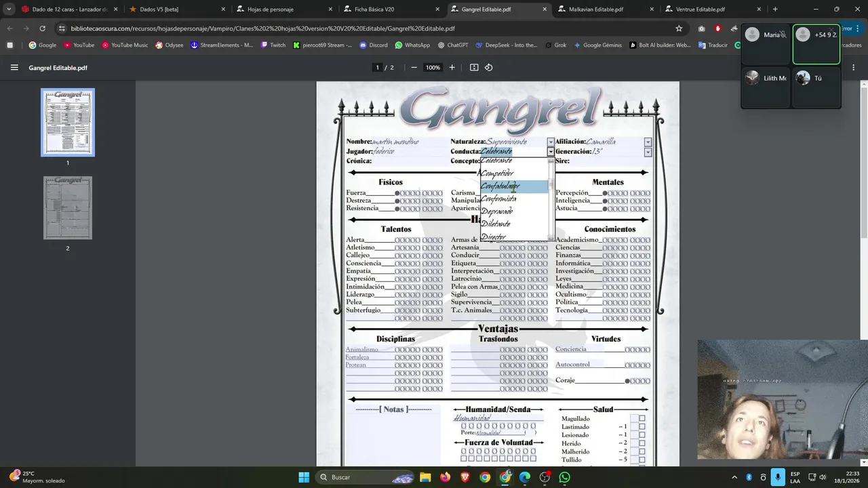Open the Conducta dropdown arrow
This screenshot has height=488, width=868.
[x=551, y=152]
